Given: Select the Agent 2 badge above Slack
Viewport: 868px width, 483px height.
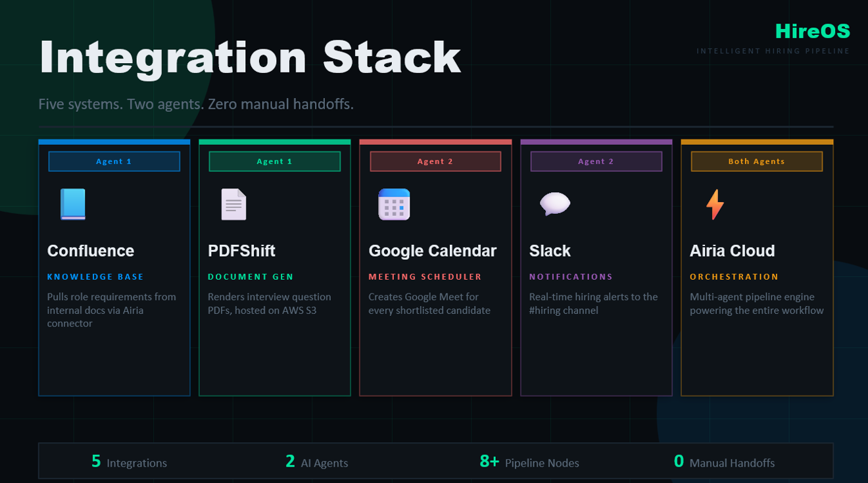Looking at the screenshot, I should coord(596,161).
